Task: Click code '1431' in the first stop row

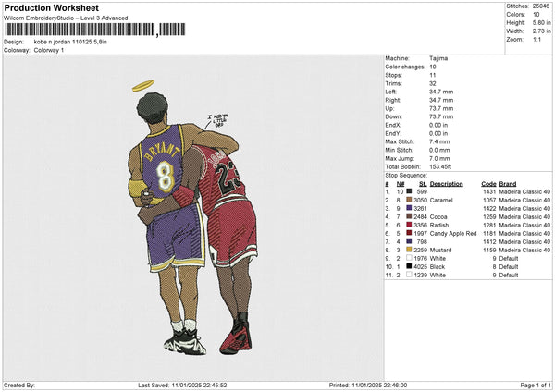Action: pyautogui.click(x=489, y=191)
